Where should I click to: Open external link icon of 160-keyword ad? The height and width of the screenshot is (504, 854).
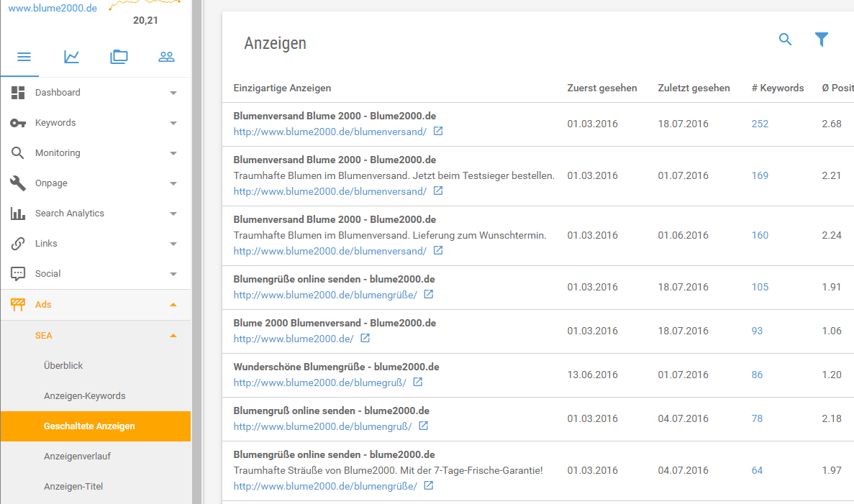438,250
